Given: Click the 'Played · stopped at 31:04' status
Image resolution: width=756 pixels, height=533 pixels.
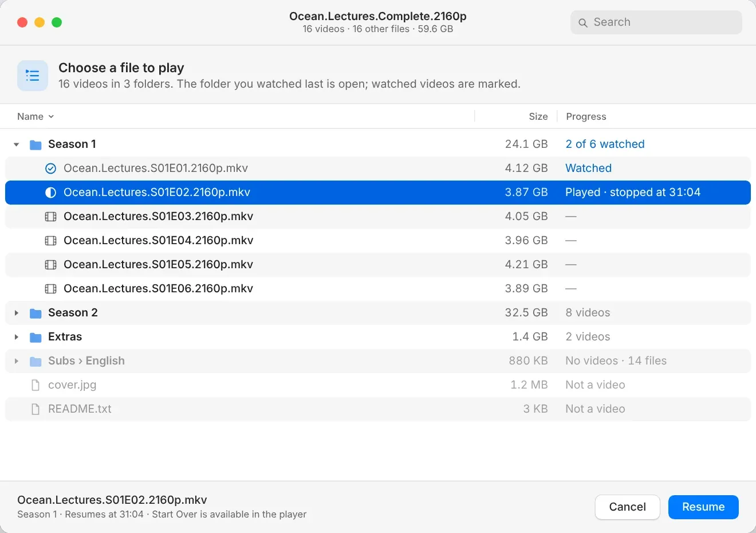Looking at the screenshot, I should 633,193.
